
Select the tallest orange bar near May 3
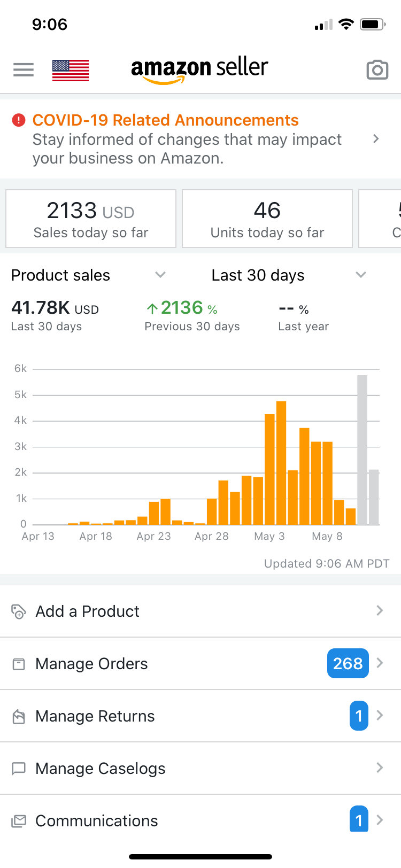(x=281, y=462)
